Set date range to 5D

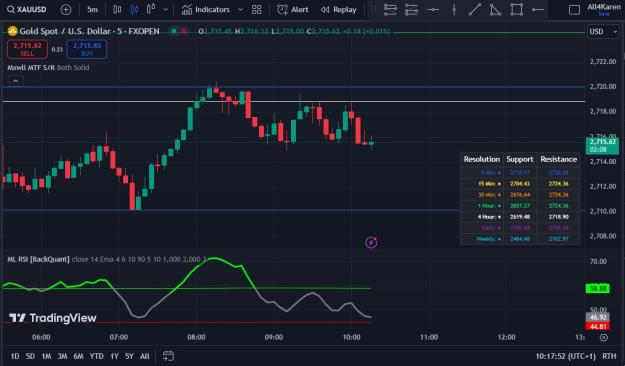coord(30,356)
